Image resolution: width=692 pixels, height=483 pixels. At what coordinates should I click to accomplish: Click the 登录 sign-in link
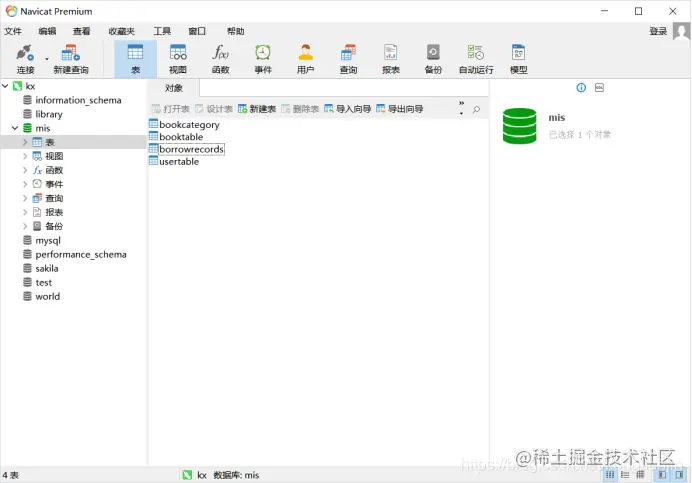point(658,31)
